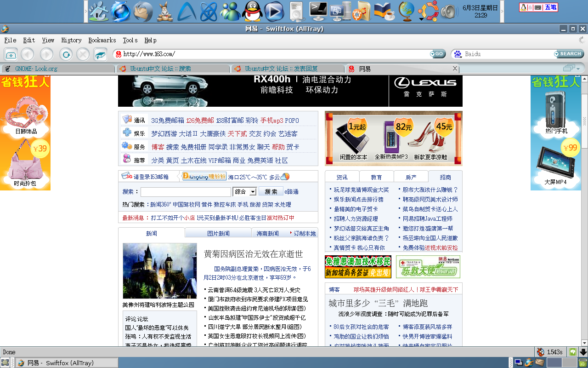
Task: Open the Ubuntu logo menu icon
Action: 428,11
